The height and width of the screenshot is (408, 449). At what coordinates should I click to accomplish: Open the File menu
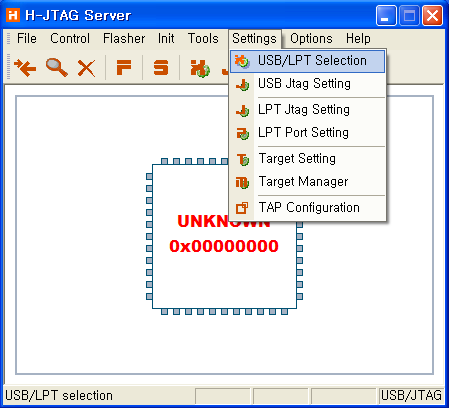pos(27,38)
